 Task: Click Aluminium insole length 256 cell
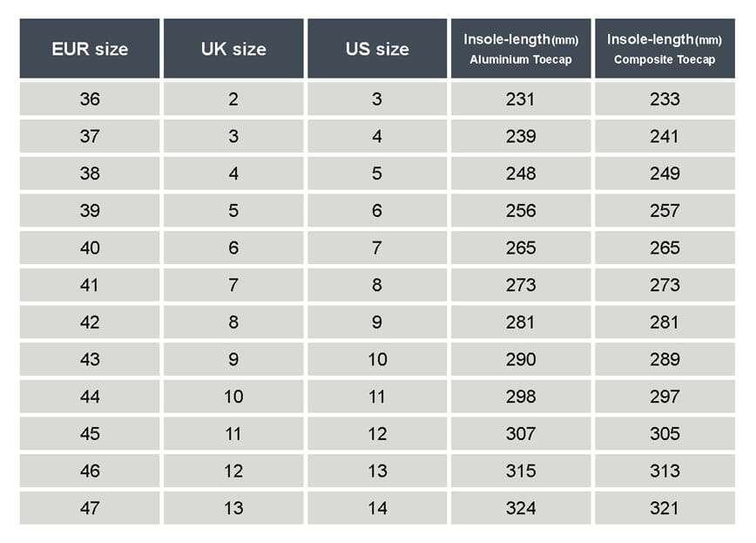click(521, 210)
